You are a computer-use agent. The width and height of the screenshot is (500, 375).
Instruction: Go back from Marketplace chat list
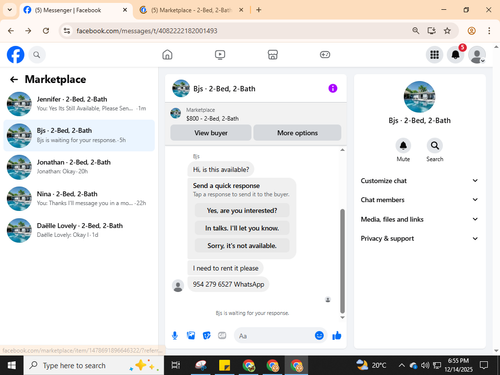[x=14, y=79]
